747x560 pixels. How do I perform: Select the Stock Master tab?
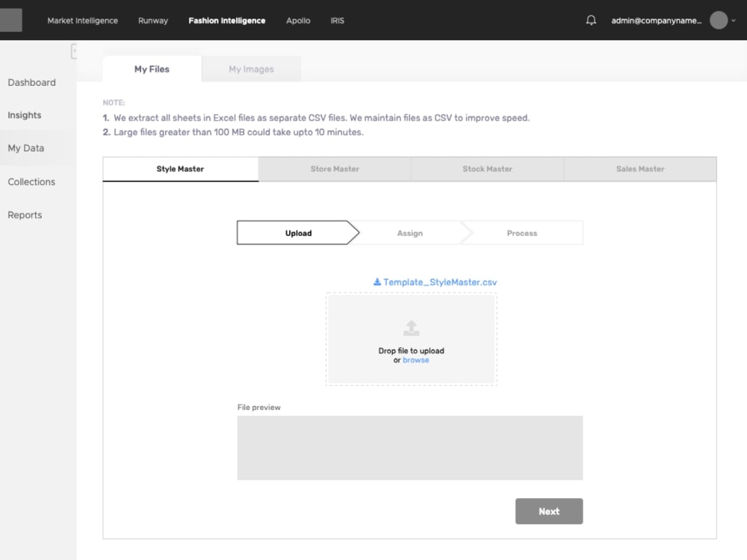487,169
